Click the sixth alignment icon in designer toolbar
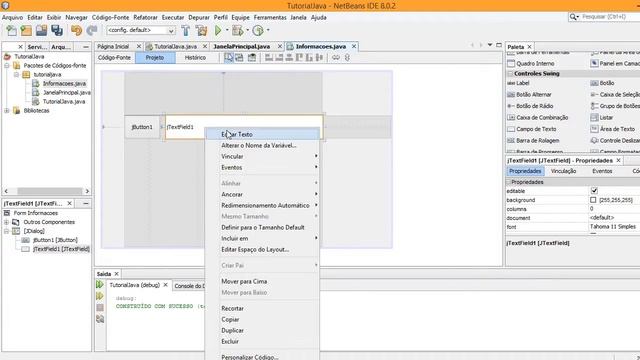Image resolution: width=640 pixels, height=360 pixels. (x=319, y=58)
